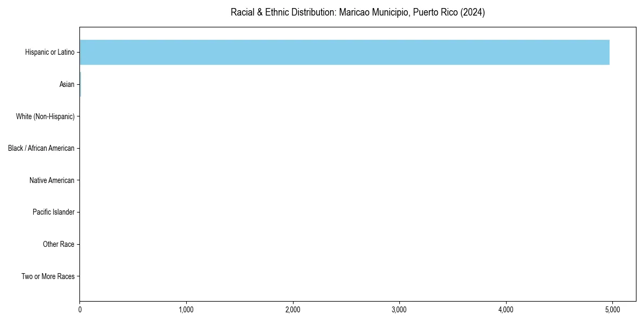Click the chart title text

pyautogui.click(x=358, y=12)
